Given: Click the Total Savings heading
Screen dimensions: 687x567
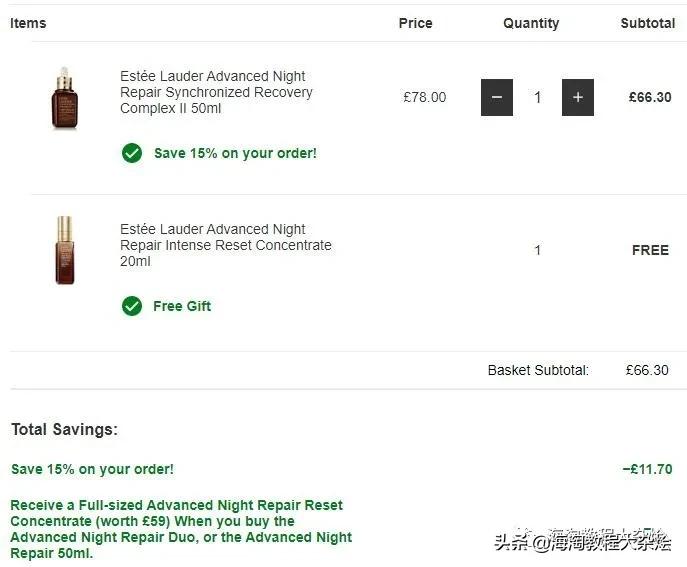Looking at the screenshot, I should click(64, 429).
